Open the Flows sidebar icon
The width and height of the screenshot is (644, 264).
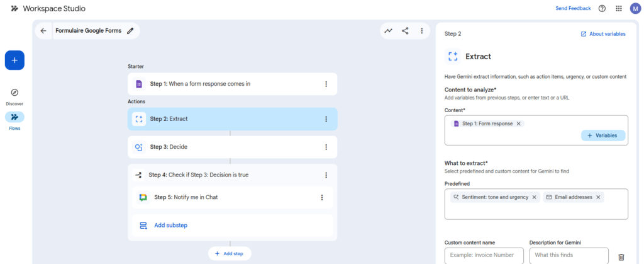click(14, 117)
